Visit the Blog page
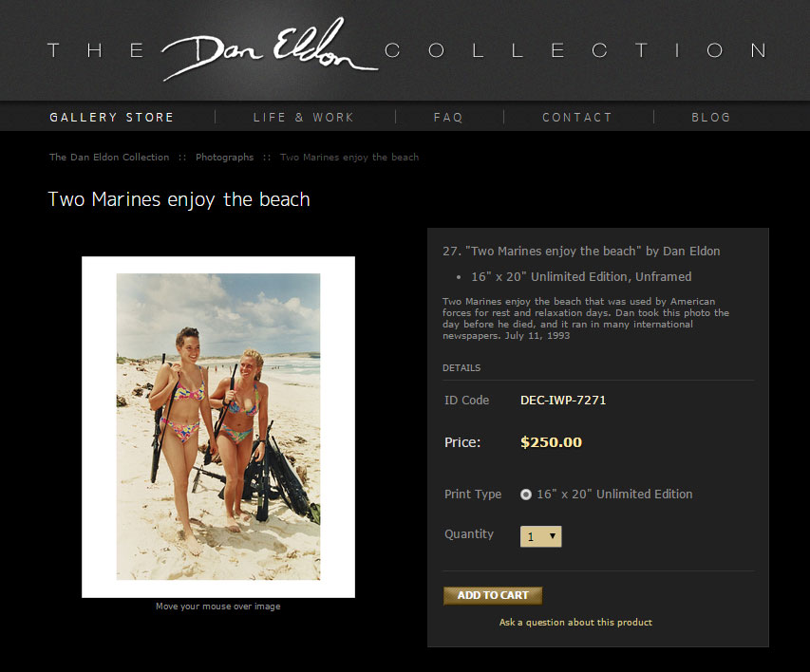The image size is (810, 672). click(x=711, y=118)
